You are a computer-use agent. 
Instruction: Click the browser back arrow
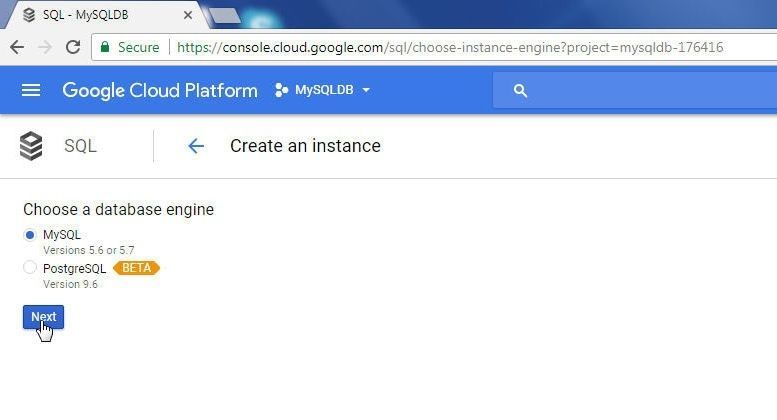point(17,48)
